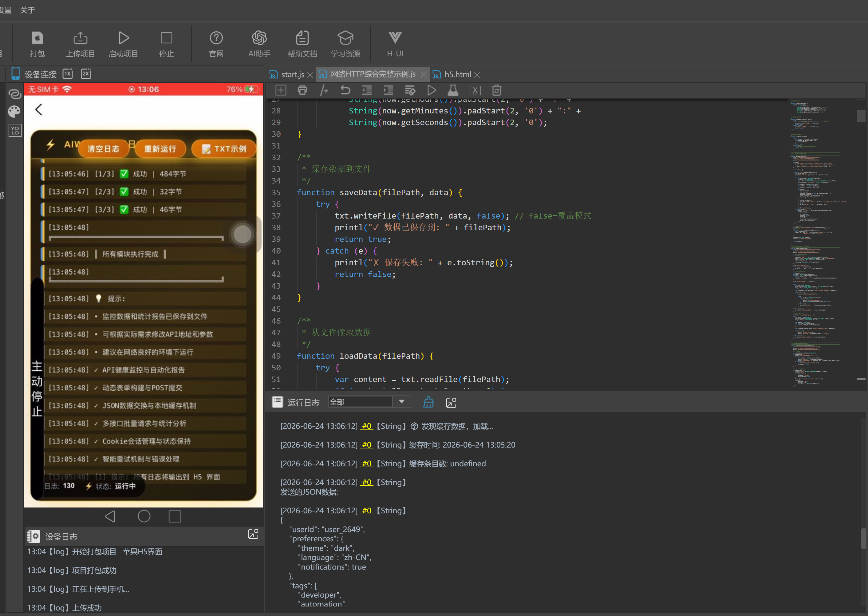868x616 pixels.
Task: Tap the back arrow in phone screen
Action: (x=38, y=110)
